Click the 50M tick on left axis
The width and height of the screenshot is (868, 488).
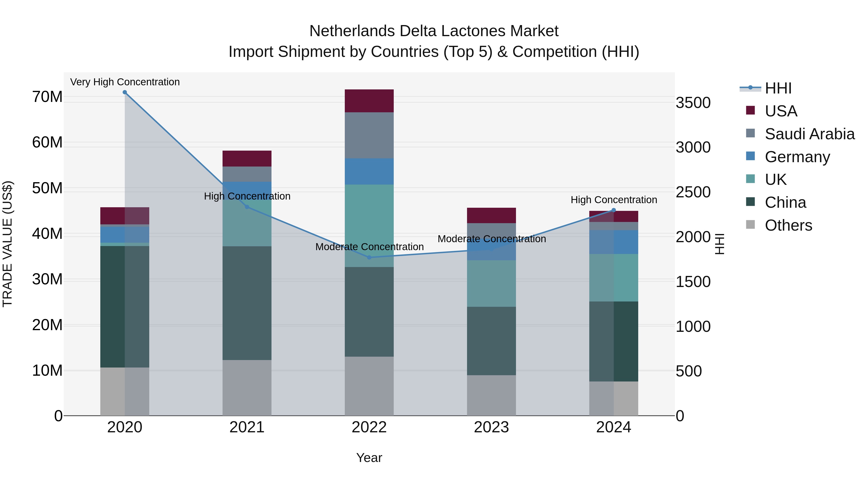pos(47,188)
